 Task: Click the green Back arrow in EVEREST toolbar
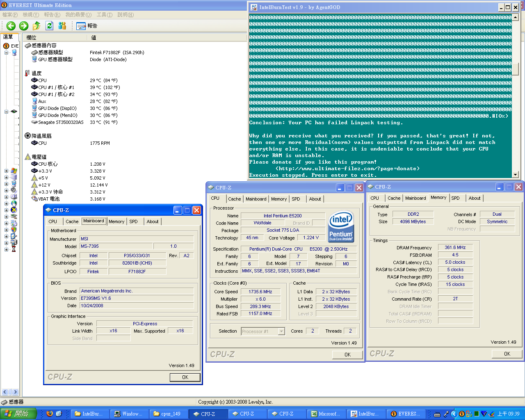(11, 26)
